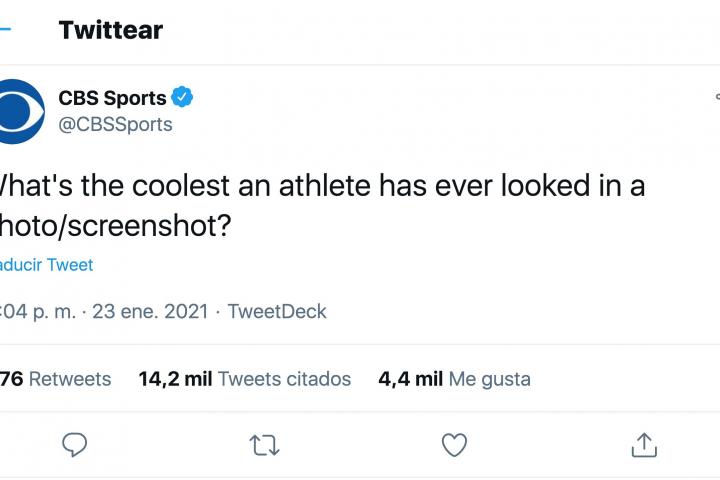This screenshot has height=480, width=720.
Task: Show the 14,2 mil Tweets citados
Action: pyautogui.click(x=245, y=379)
